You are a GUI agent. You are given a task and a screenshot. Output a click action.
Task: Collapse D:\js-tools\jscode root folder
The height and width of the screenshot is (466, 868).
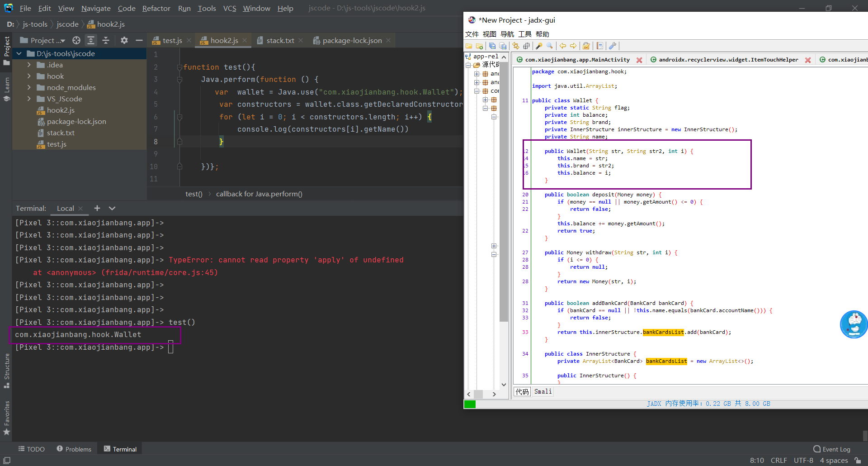coord(19,53)
